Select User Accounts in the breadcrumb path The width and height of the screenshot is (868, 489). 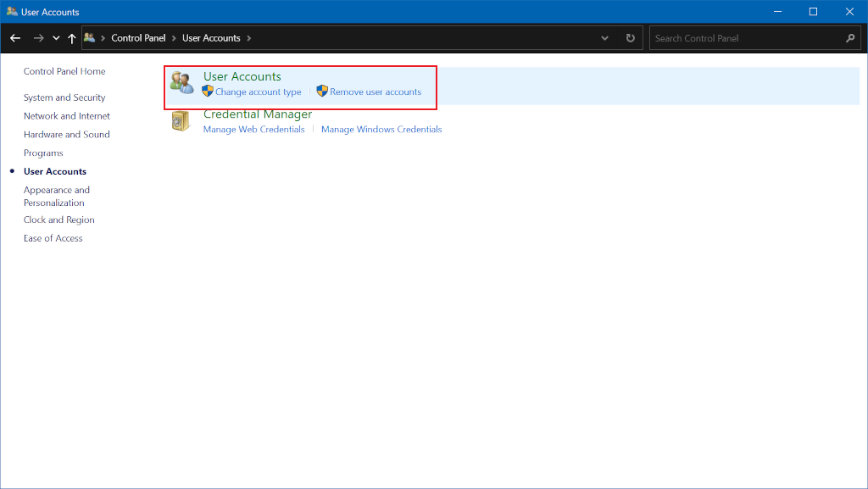211,38
